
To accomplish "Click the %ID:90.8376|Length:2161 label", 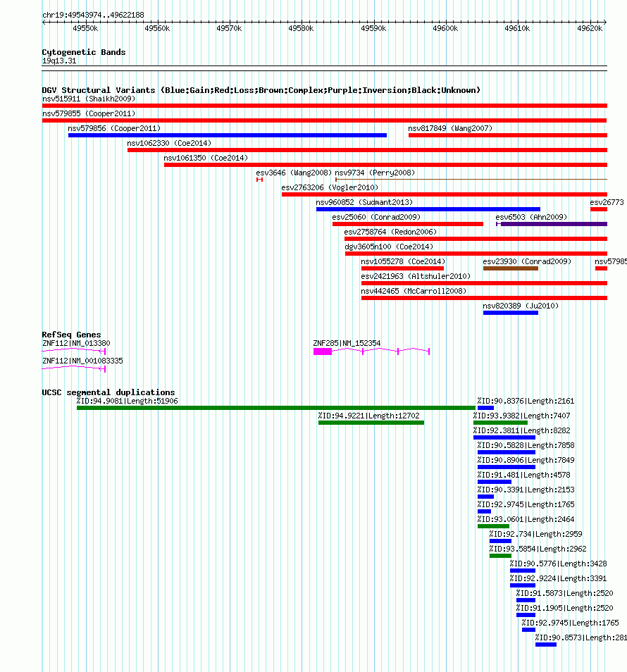I will (x=526, y=401).
